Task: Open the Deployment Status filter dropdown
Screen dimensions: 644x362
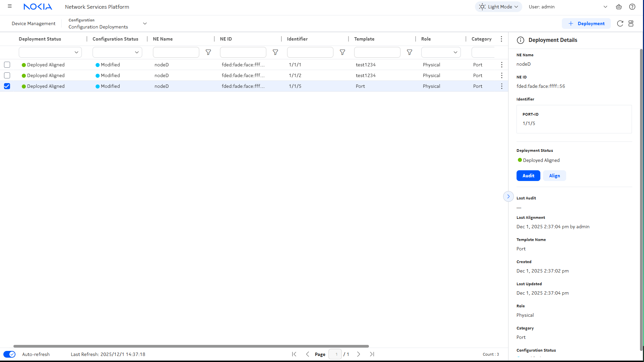Action: [x=50, y=52]
